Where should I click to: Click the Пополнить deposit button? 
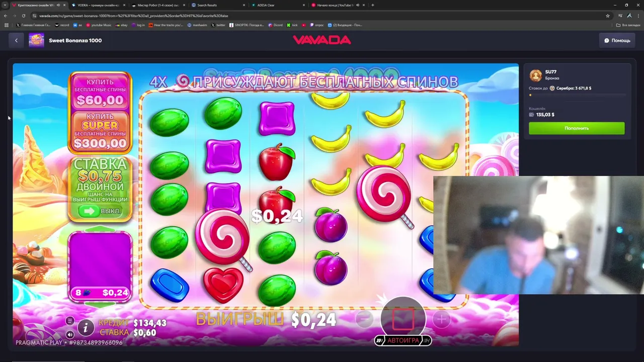tap(577, 128)
